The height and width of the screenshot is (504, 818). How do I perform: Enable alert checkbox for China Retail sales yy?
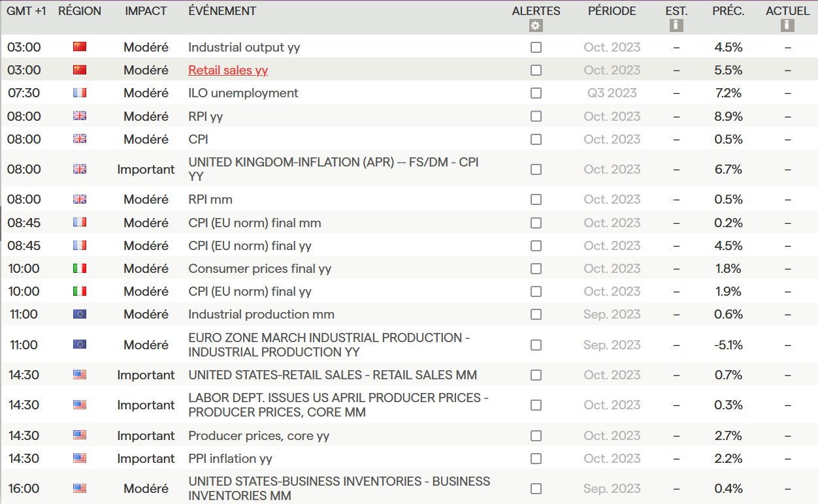(x=536, y=70)
